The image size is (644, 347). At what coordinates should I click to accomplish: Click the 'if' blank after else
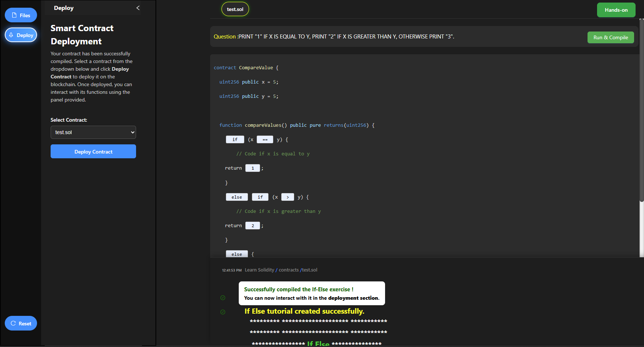coord(260,197)
